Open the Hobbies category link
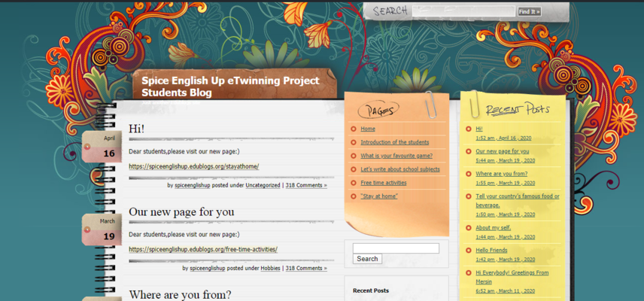Screen dimensions: 644x301 point(270,268)
